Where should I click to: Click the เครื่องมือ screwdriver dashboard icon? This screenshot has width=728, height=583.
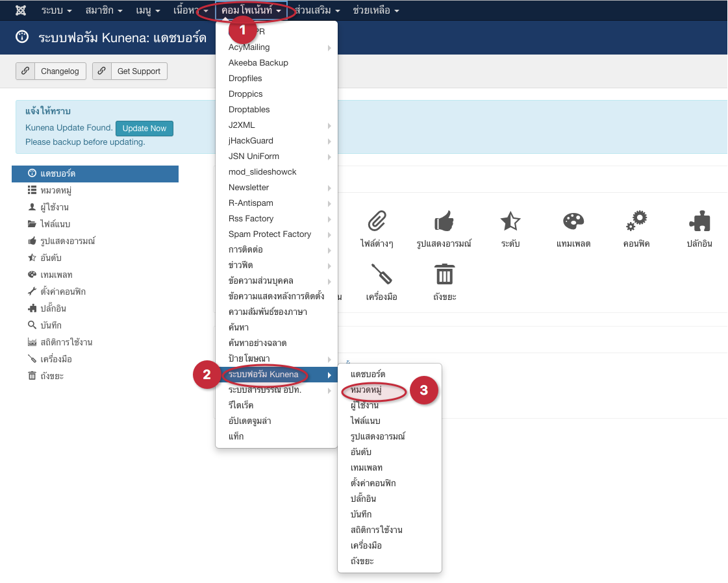381,275
